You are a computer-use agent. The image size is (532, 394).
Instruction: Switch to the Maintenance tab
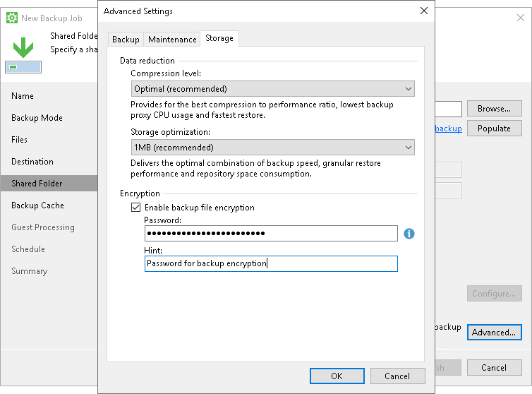(172, 40)
